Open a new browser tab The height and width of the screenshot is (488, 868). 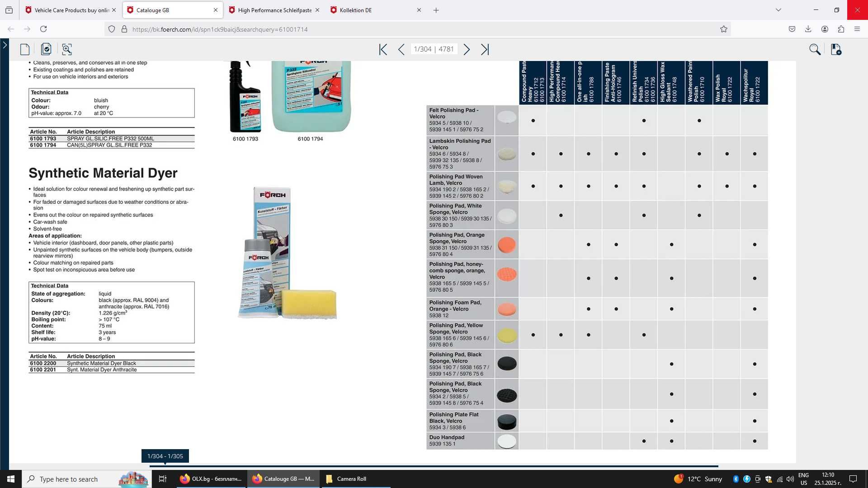pyautogui.click(x=436, y=10)
